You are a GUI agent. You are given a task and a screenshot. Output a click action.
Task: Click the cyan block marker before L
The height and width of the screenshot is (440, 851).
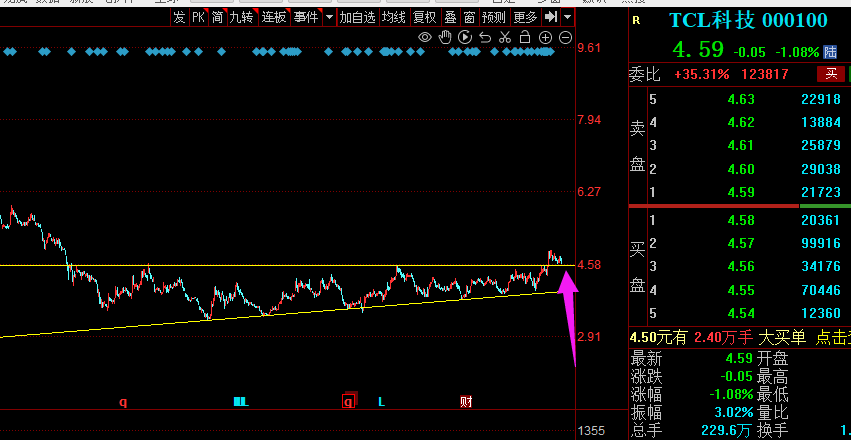click(240, 402)
